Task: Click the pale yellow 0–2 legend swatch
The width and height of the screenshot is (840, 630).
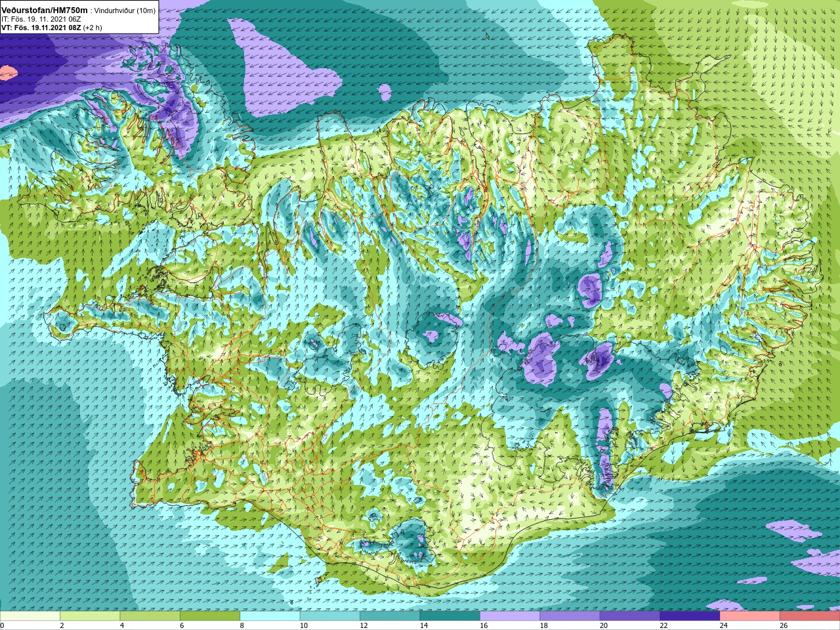Action: (x=30, y=616)
